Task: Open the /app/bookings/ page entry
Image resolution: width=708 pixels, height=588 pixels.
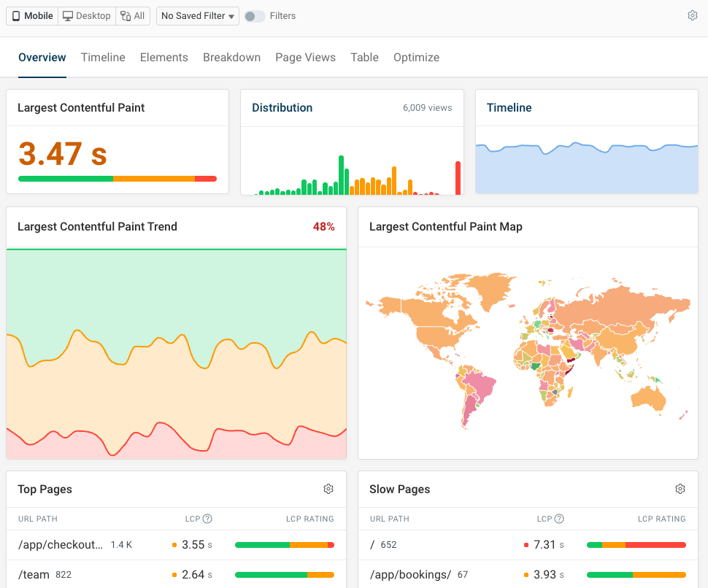Action: click(x=409, y=574)
